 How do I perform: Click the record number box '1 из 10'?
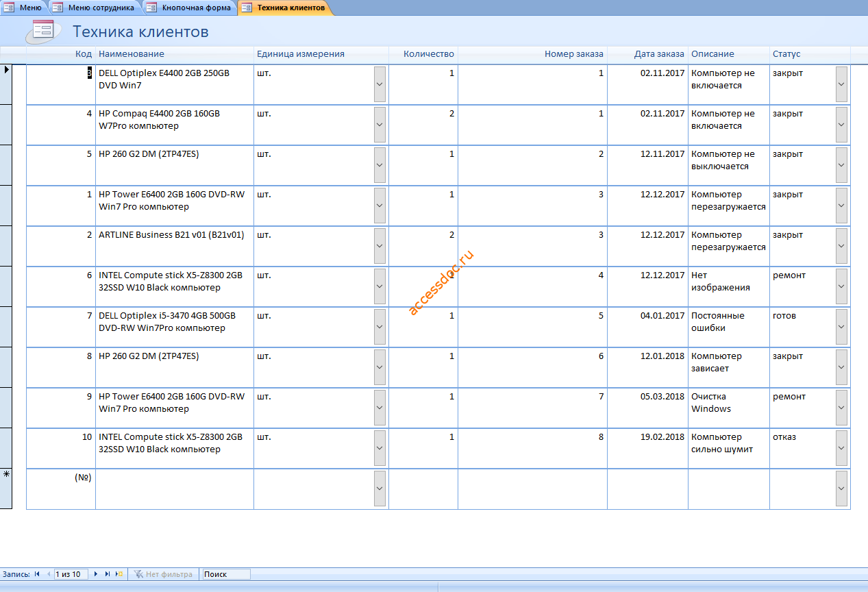click(71, 574)
